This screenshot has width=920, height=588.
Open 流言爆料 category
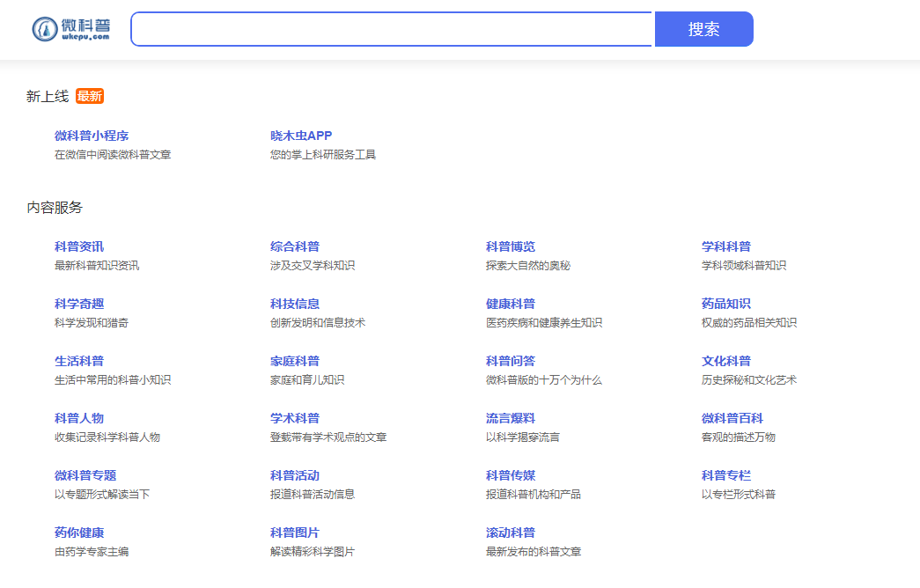point(511,418)
